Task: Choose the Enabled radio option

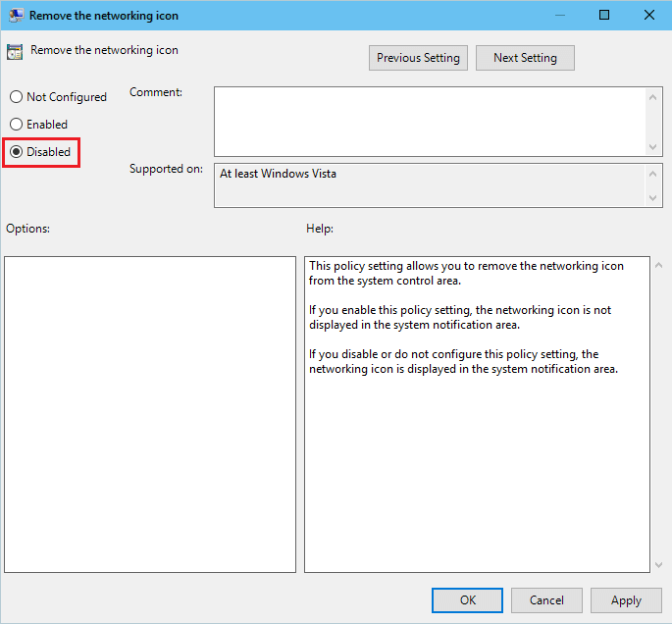Action: [17, 125]
